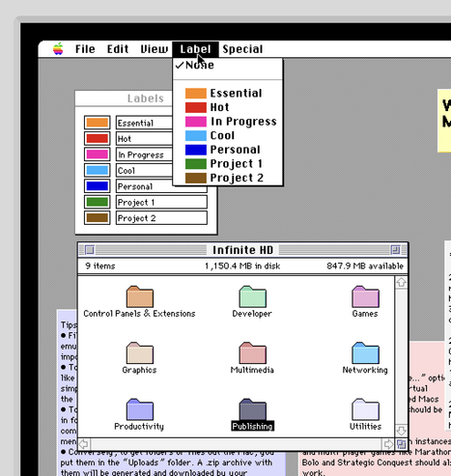Click the Networking folder name label
This screenshot has width=451, height=476.
(x=365, y=370)
